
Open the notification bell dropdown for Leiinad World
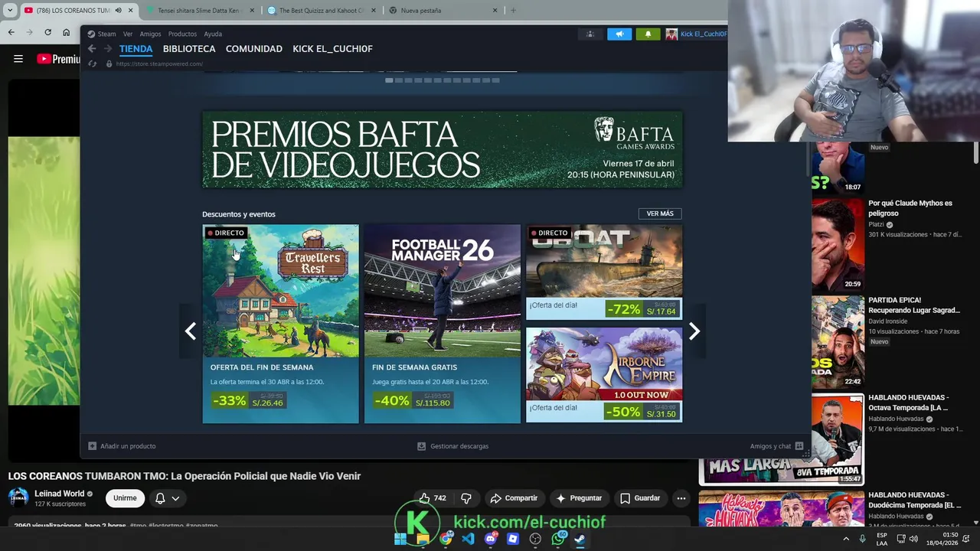coord(167,498)
